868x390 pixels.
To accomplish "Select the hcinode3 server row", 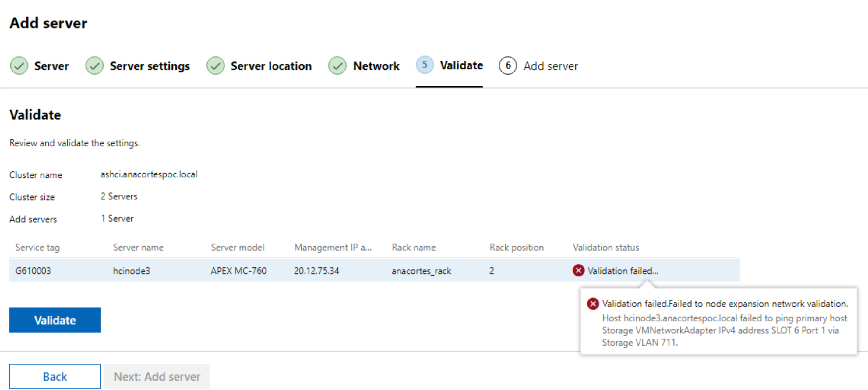I will [131, 271].
